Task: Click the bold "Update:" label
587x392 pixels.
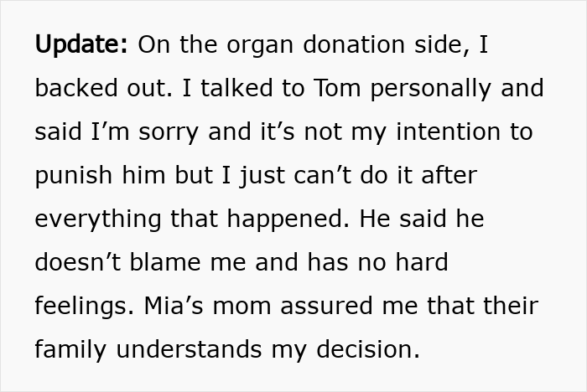Action: click(81, 45)
